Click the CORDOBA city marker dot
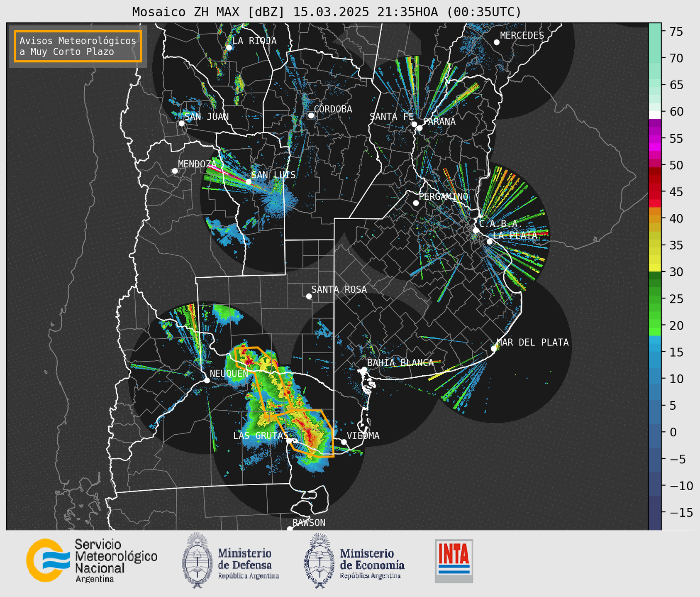700x597 pixels. click(x=311, y=115)
